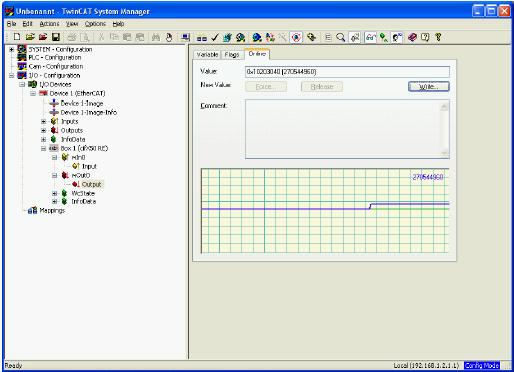The width and height of the screenshot is (514, 372).
Task: Switch to the Variable tab
Action: click(207, 55)
